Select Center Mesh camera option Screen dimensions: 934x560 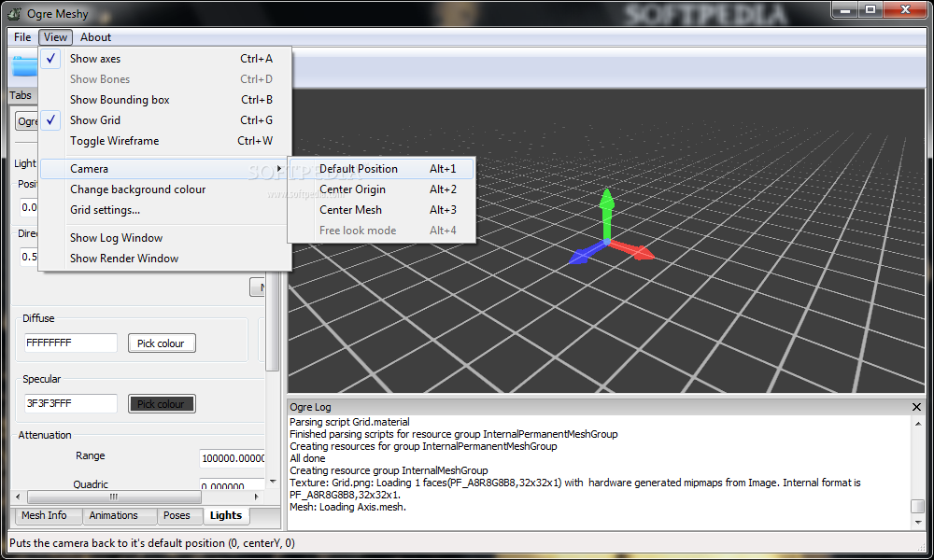point(381,210)
